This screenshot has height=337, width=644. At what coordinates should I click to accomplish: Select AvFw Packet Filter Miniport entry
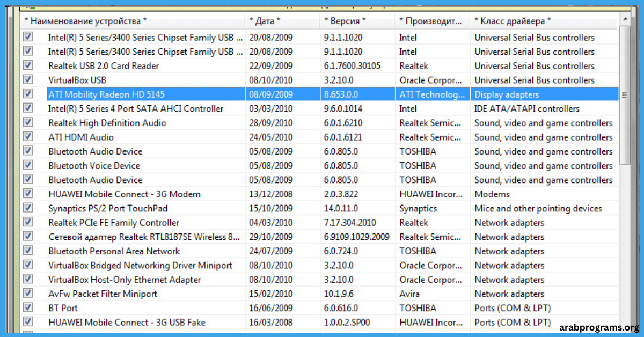(x=103, y=294)
